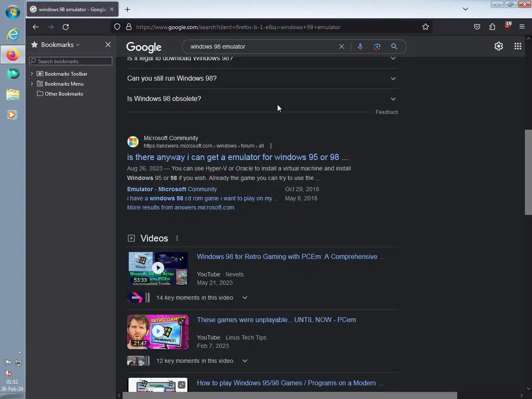Click the horizontal page scrollbar thumb
Screen dimensions: 532x399
(x=290, y=395)
